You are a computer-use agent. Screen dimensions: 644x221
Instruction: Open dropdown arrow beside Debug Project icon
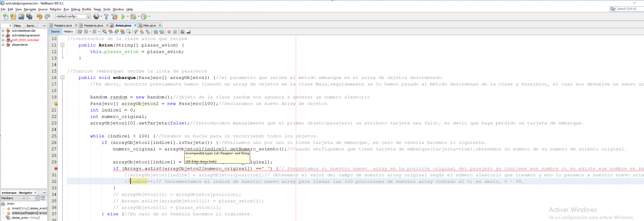138,16
